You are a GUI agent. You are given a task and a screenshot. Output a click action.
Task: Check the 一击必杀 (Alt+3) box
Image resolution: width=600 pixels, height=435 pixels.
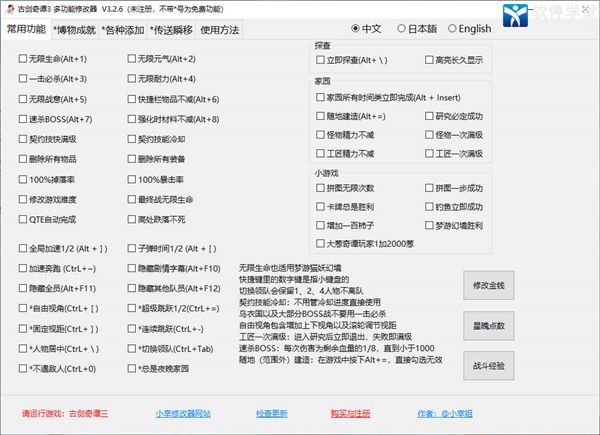tap(23, 78)
